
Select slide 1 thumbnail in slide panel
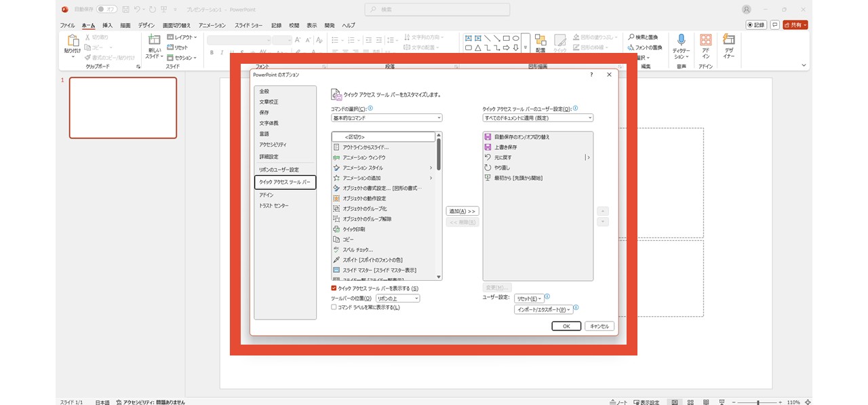123,108
